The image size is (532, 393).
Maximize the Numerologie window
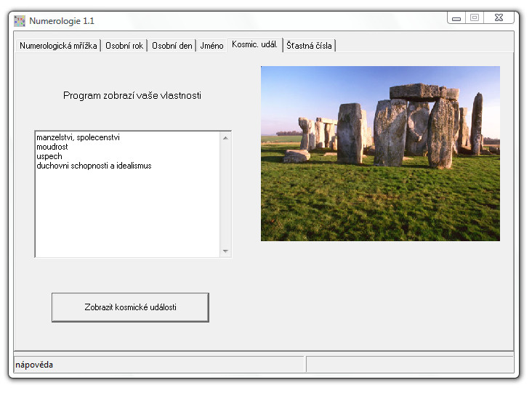[x=475, y=17]
